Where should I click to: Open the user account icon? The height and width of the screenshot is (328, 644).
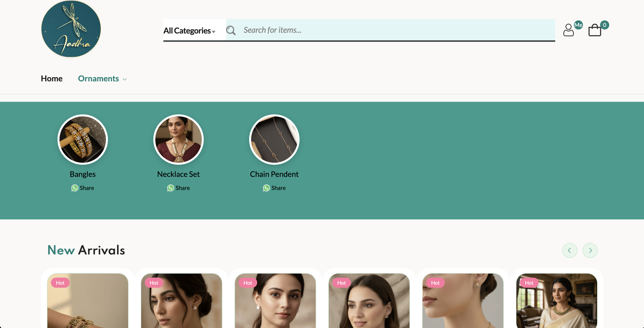coord(569,30)
